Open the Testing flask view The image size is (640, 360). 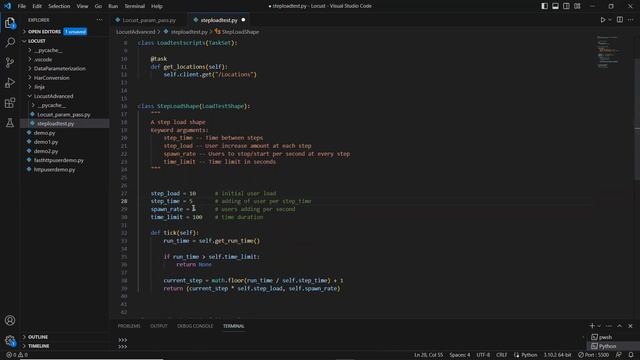[10, 122]
